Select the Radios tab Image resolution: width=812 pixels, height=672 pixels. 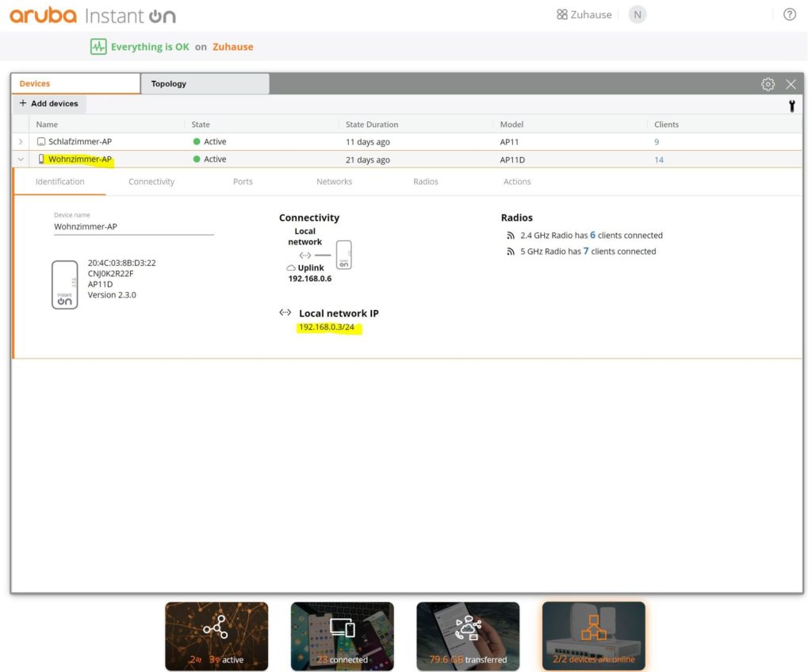[426, 182]
